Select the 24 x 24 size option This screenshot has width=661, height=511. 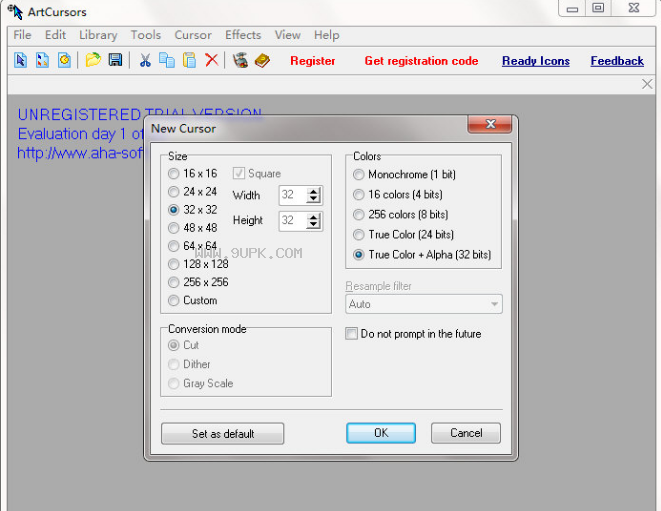click(192, 191)
